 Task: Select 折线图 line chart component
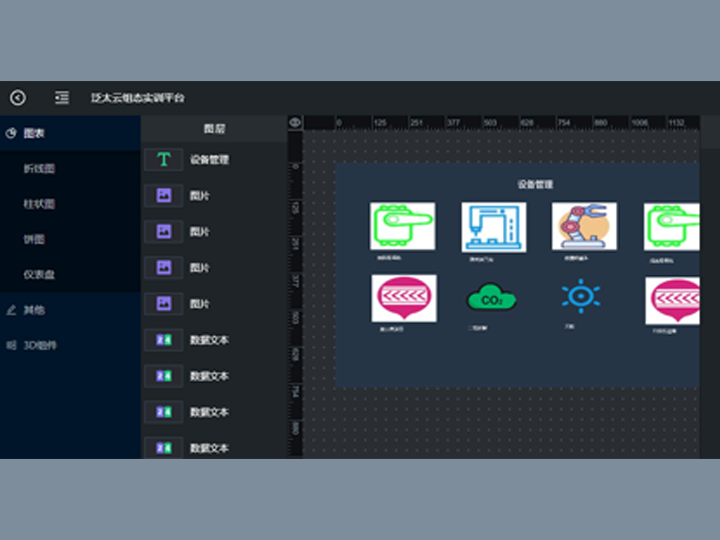(40, 169)
